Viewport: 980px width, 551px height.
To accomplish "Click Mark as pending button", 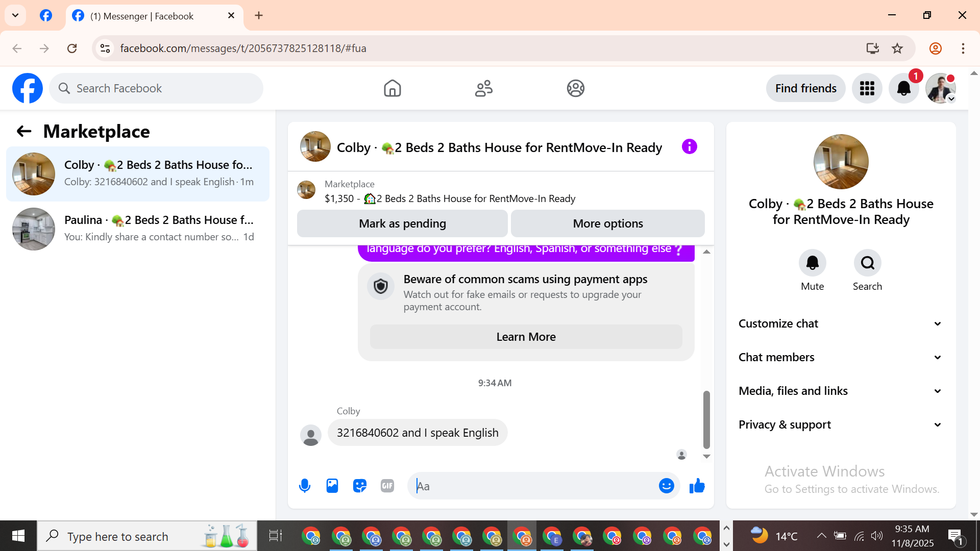I will click(x=402, y=223).
